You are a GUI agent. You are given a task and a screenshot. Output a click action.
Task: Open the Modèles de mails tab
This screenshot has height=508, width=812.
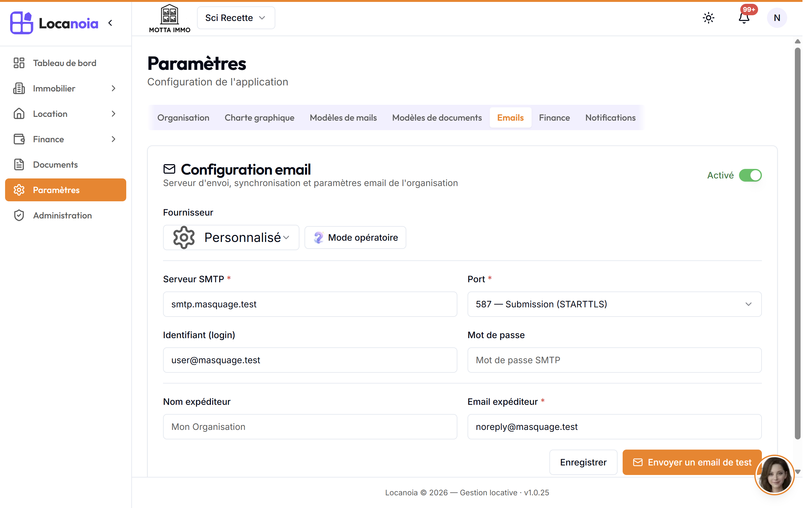(x=343, y=117)
